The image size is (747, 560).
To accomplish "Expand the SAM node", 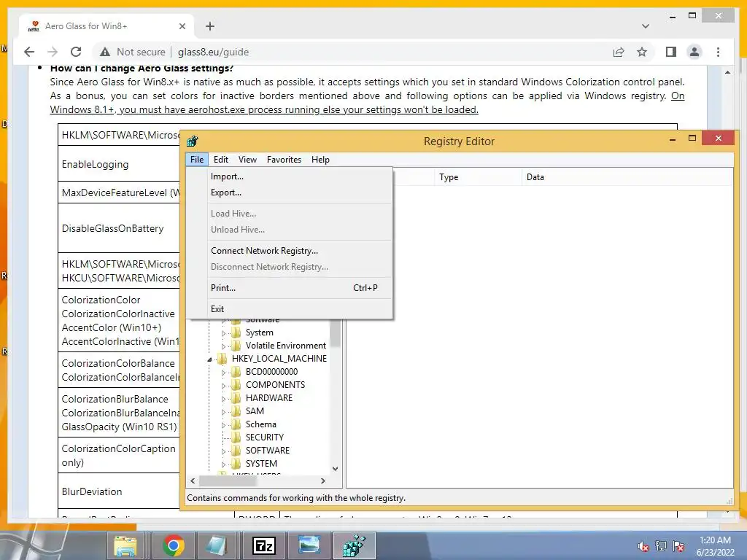I will [x=223, y=412].
